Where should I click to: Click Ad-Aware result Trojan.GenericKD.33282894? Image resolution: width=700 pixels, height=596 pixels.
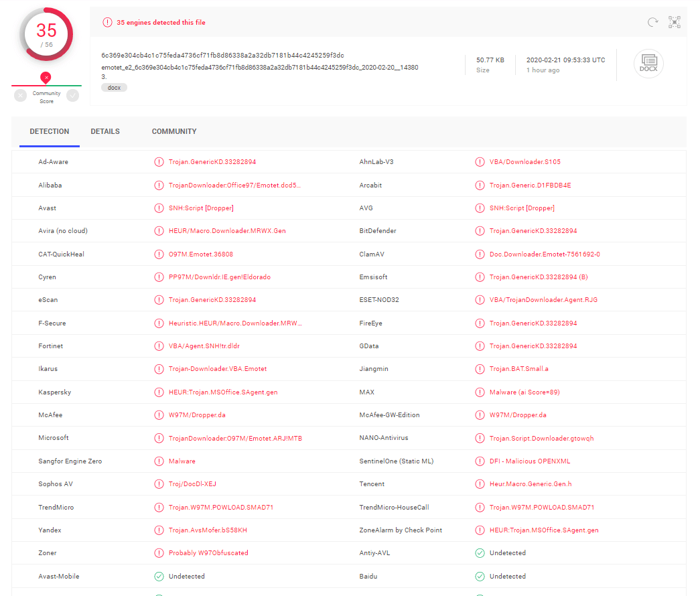click(212, 162)
